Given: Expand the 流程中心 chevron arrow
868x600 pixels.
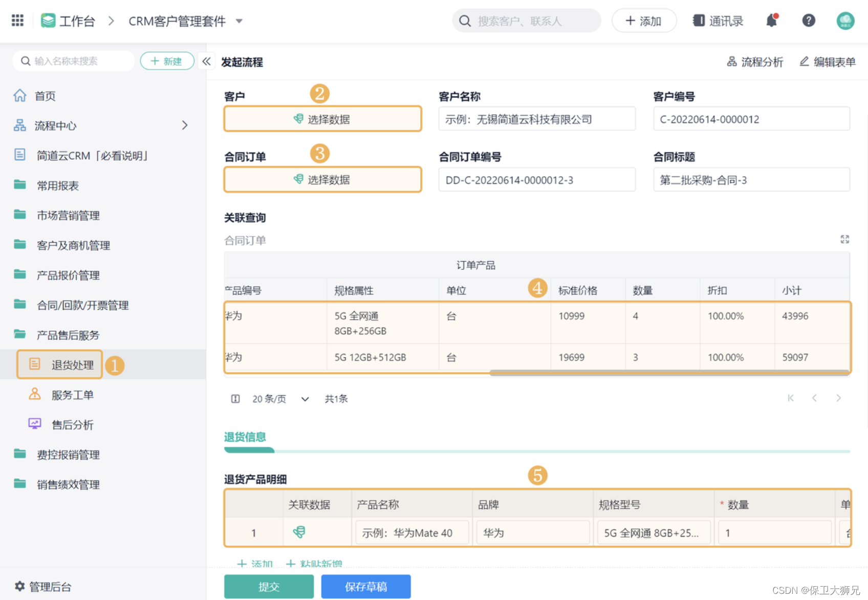Looking at the screenshot, I should coord(185,125).
